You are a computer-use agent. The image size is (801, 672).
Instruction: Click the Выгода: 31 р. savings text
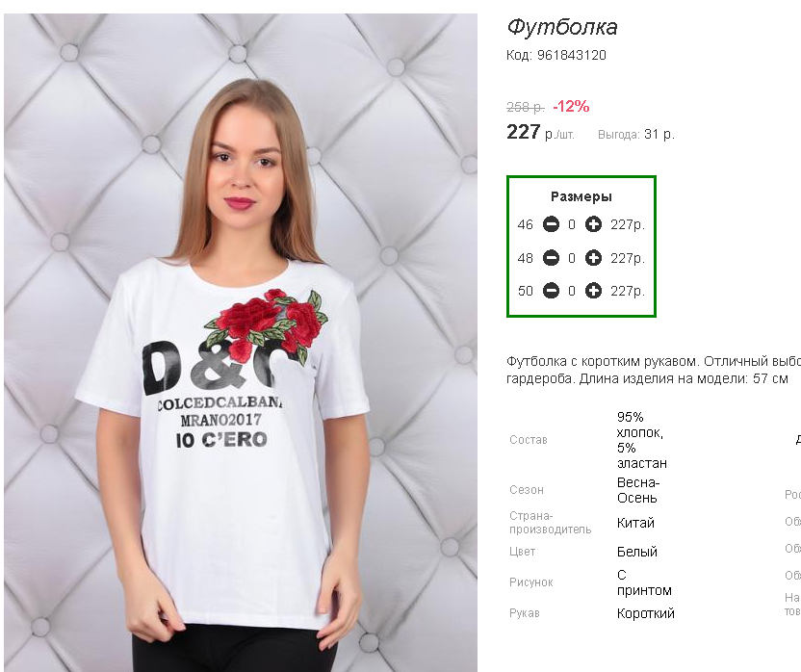(636, 135)
